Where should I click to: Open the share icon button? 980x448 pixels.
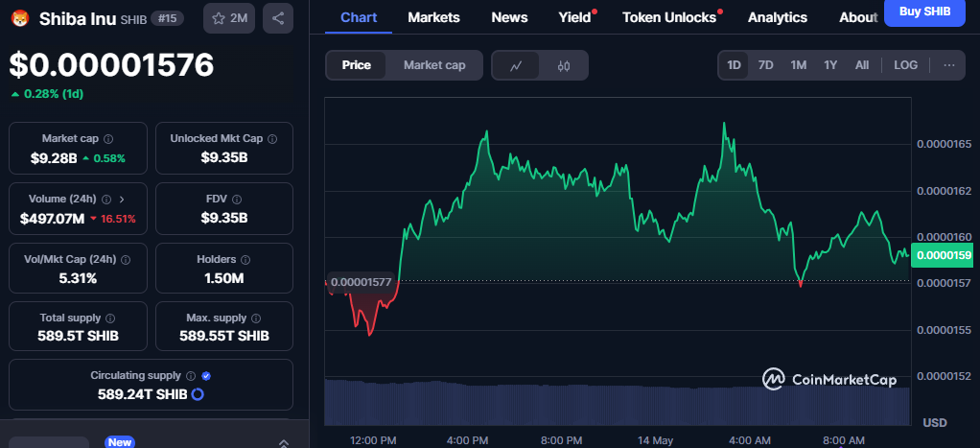(278, 18)
